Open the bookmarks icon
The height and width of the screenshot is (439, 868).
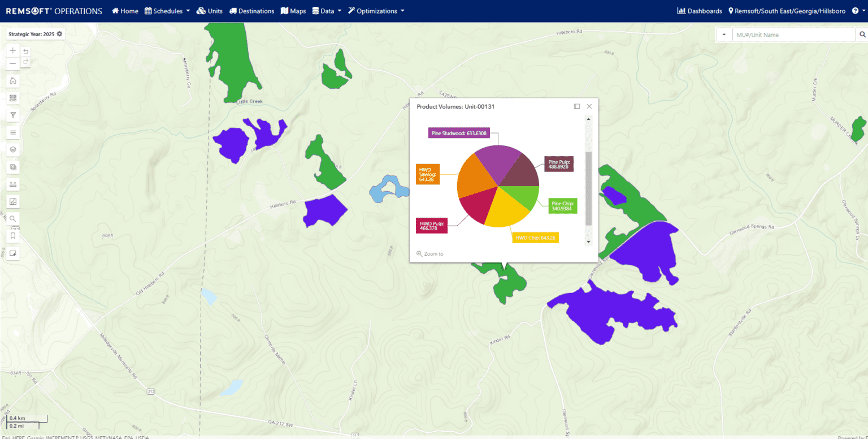click(x=12, y=235)
